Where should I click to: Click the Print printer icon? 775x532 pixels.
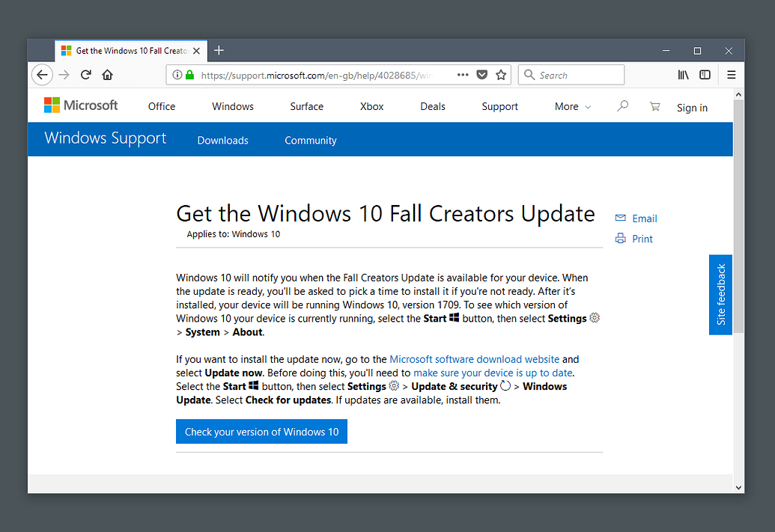click(x=620, y=239)
